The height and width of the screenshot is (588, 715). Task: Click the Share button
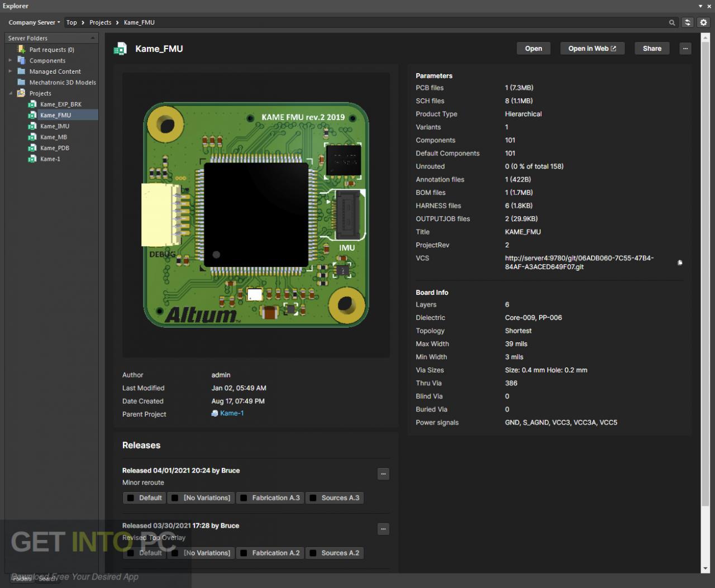coord(652,49)
